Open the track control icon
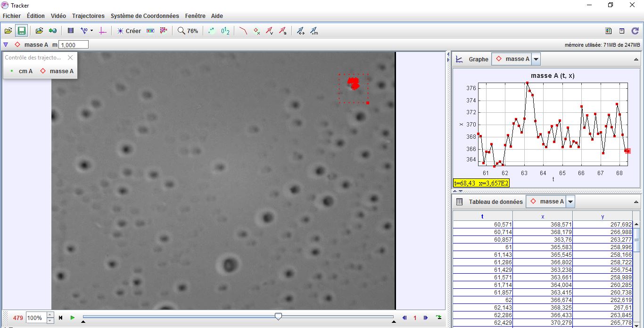The height and width of the screenshot is (328, 644). point(150,31)
